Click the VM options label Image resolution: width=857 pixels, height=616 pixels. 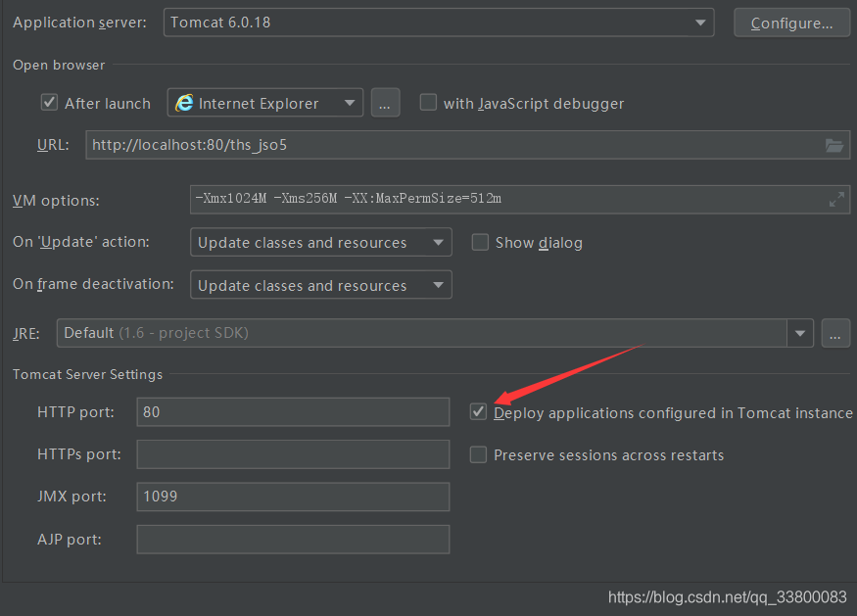[56, 200]
